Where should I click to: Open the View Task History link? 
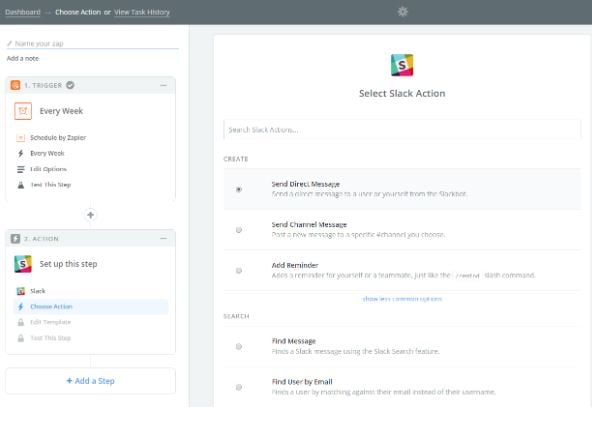(142, 12)
